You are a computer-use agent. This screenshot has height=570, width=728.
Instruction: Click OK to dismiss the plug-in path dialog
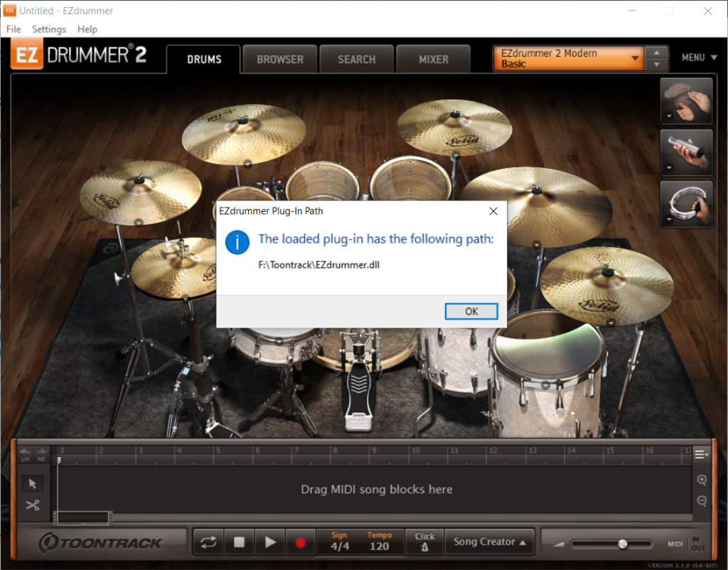(x=471, y=311)
